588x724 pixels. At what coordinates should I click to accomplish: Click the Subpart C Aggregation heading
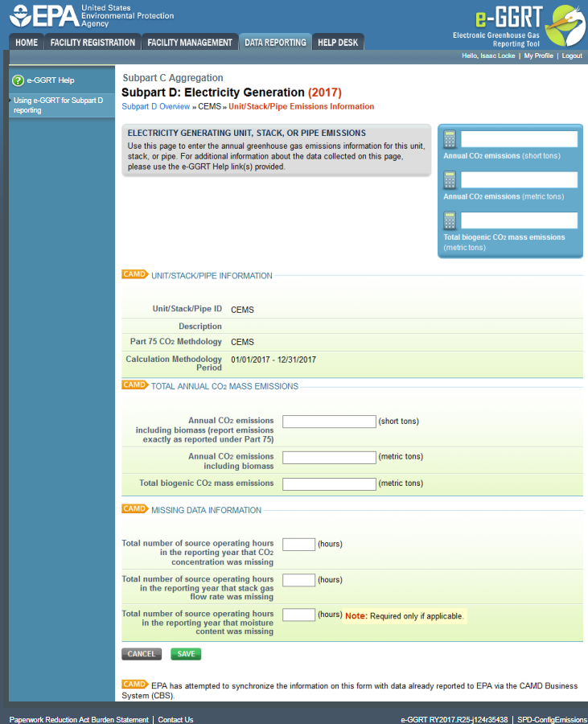tap(173, 78)
